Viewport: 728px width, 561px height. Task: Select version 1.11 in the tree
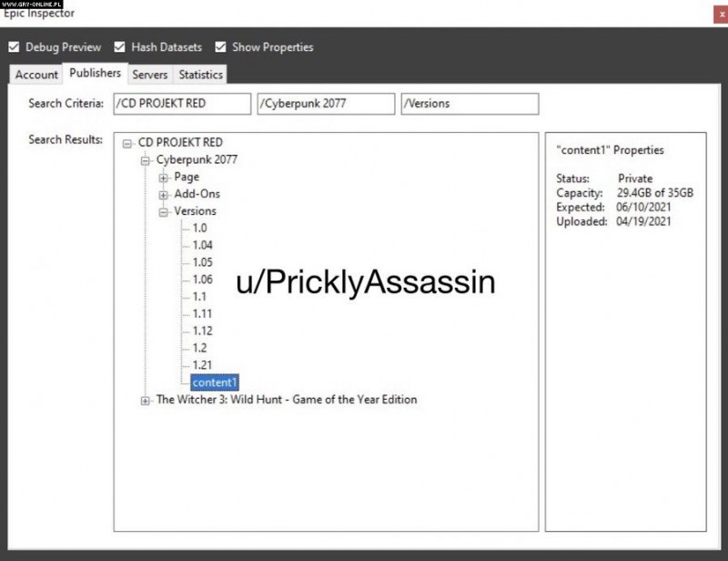[202, 313]
